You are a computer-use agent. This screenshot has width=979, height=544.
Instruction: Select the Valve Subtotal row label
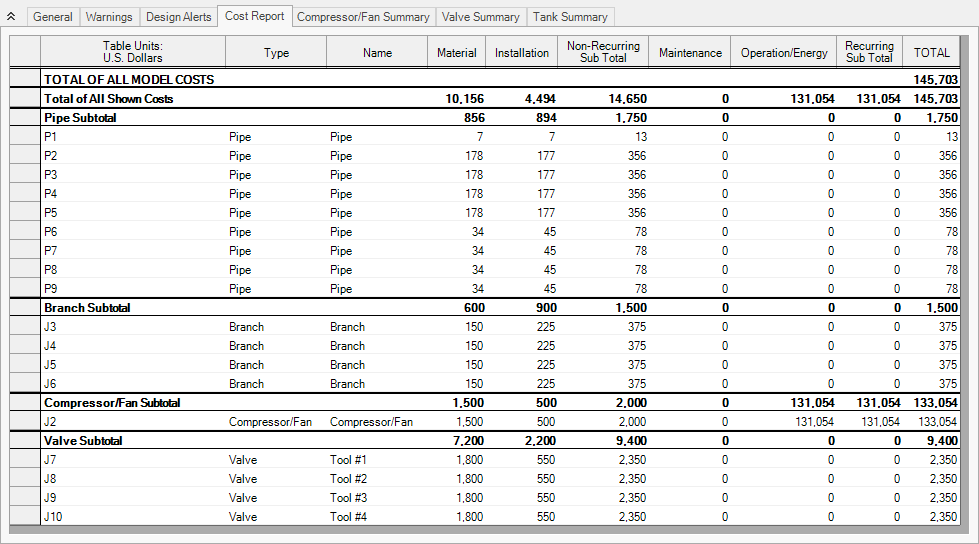click(x=83, y=441)
